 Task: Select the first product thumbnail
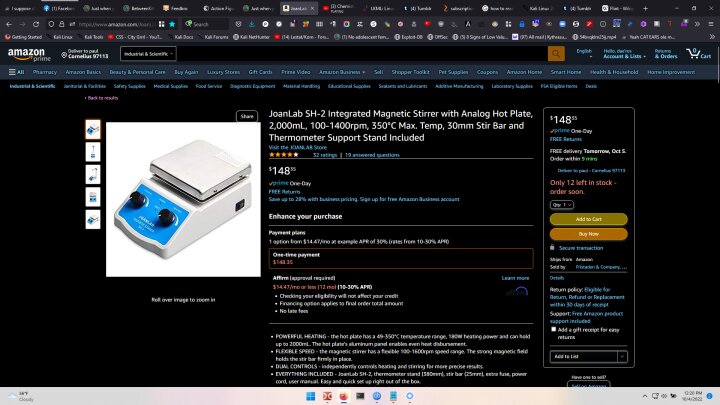pyautogui.click(x=93, y=129)
